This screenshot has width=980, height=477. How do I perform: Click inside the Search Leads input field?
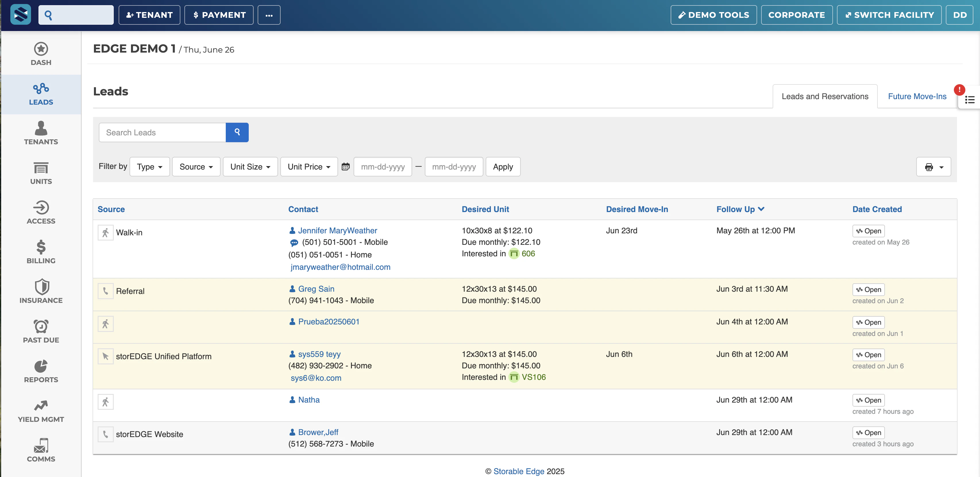click(162, 132)
